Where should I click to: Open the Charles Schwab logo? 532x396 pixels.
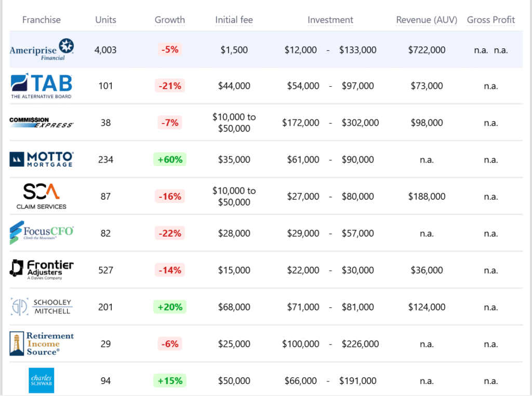coord(42,380)
